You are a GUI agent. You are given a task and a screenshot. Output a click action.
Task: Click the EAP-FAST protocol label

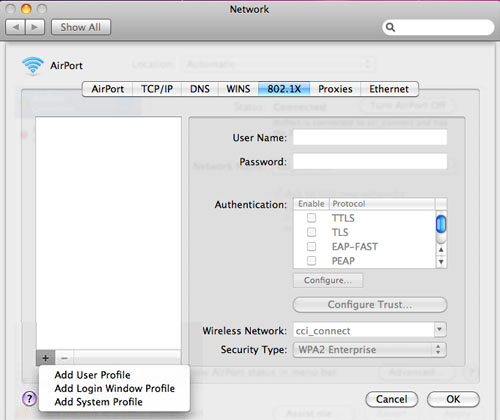[x=355, y=247]
